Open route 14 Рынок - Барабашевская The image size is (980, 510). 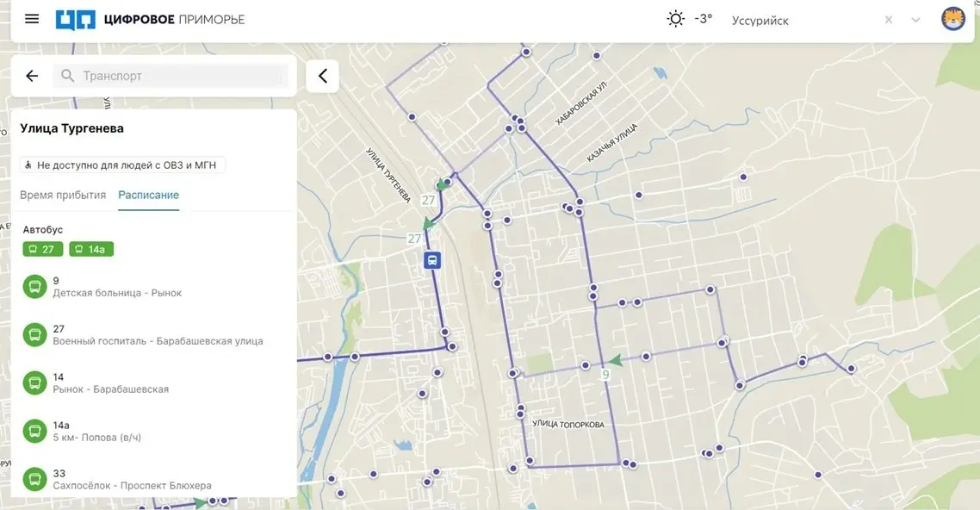pyautogui.click(x=110, y=383)
